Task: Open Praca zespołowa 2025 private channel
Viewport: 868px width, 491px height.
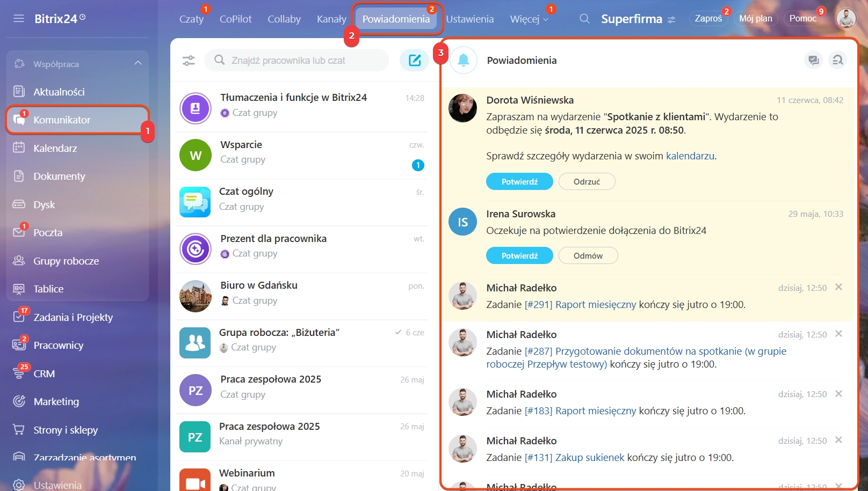Action: click(x=302, y=437)
